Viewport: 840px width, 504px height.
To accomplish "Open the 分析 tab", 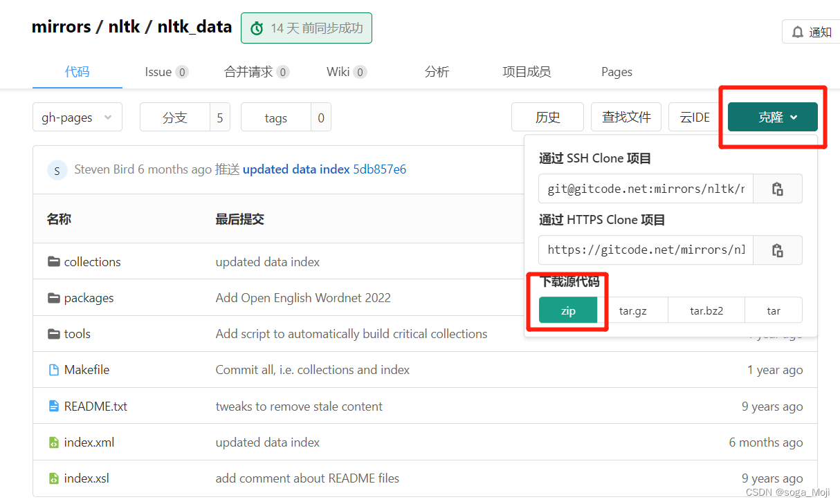I will [x=437, y=72].
